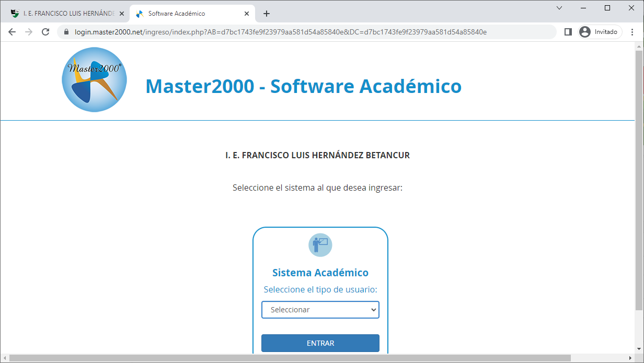Click the text Seleccione el sistema al que desea ingresar

click(317, 188)
